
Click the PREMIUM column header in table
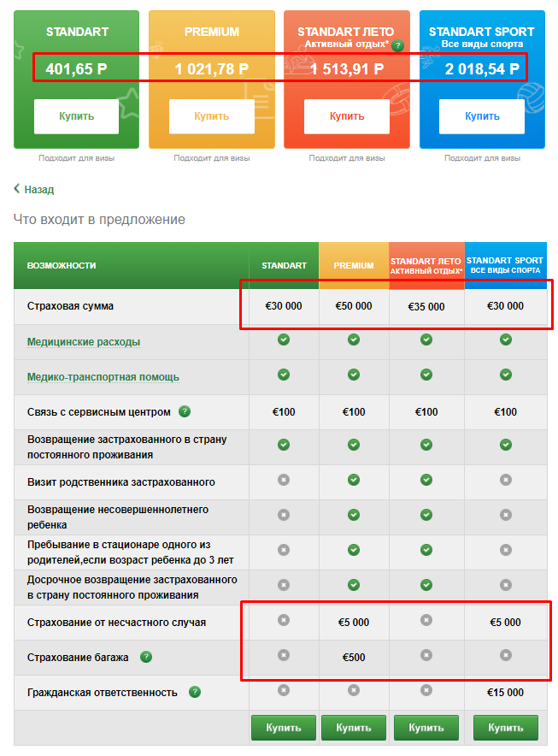354,266
